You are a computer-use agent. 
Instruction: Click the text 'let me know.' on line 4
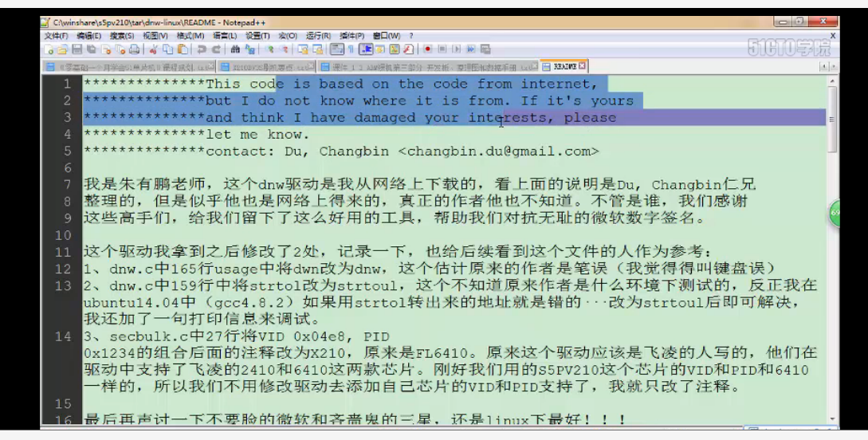257,135
